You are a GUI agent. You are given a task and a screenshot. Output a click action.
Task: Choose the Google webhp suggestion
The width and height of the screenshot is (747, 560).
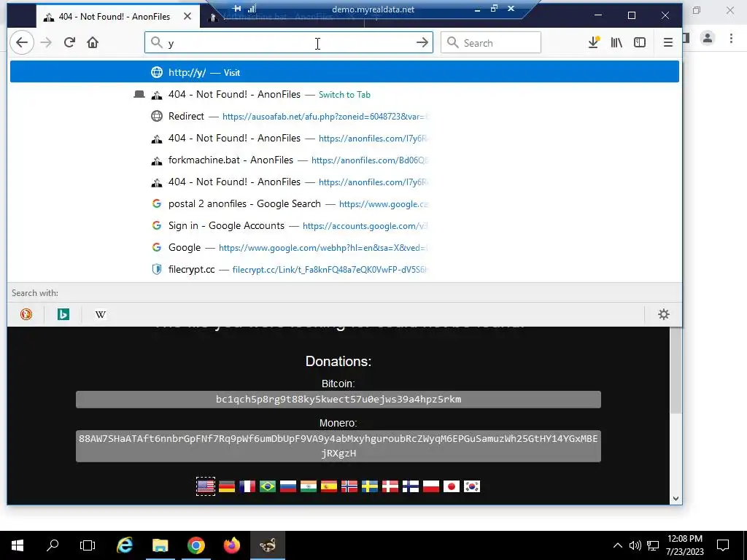344,248
